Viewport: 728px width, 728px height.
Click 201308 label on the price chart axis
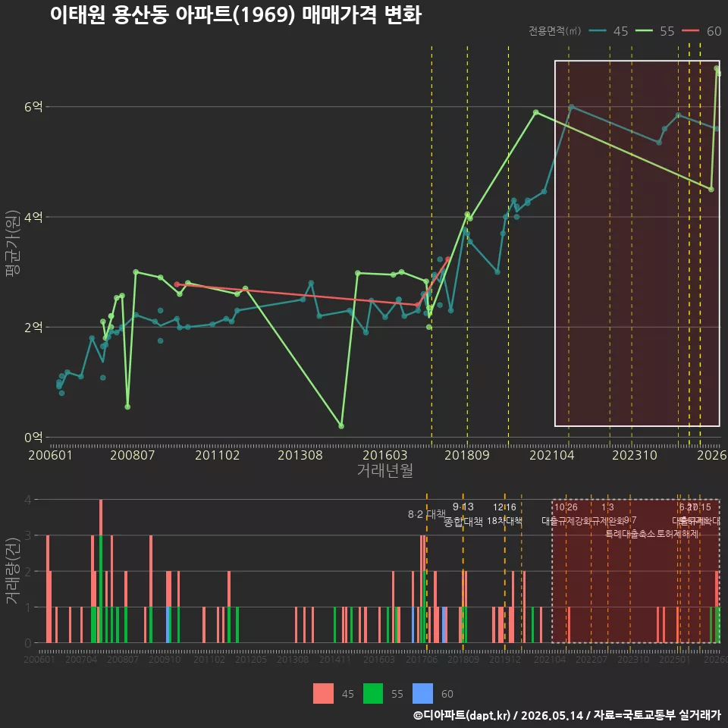[300, 455]
